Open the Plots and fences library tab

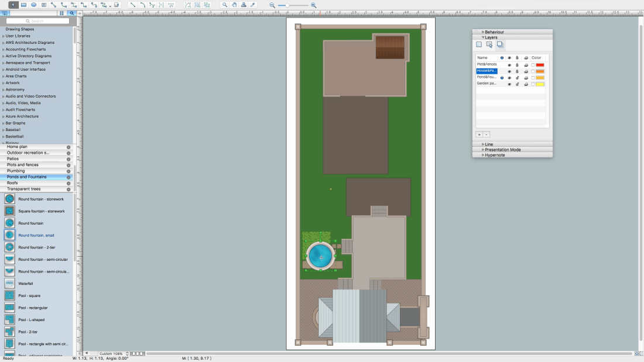click(x=23, y=165)
